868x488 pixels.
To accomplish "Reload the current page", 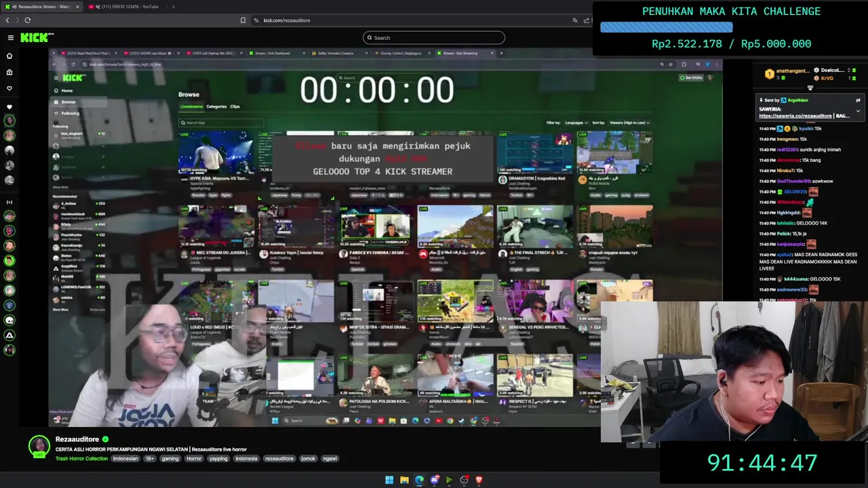I will (28, 20).
